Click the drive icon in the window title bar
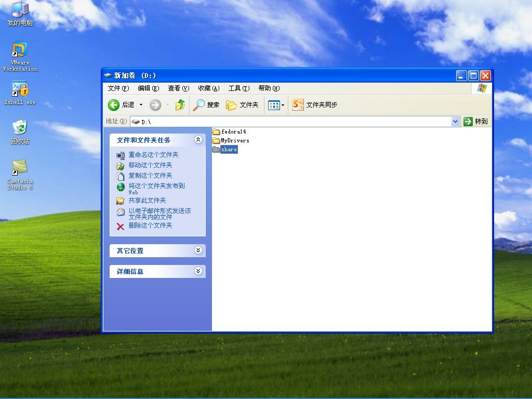The width and height of the screenshot is (532, 399). point(108,75)
